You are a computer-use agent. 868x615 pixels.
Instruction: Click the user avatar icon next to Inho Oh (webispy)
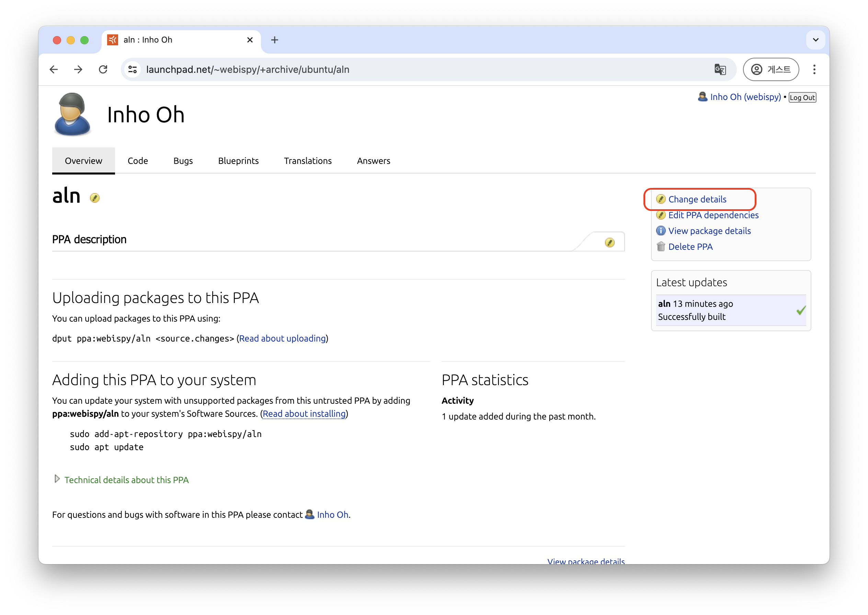click(702, 97)
